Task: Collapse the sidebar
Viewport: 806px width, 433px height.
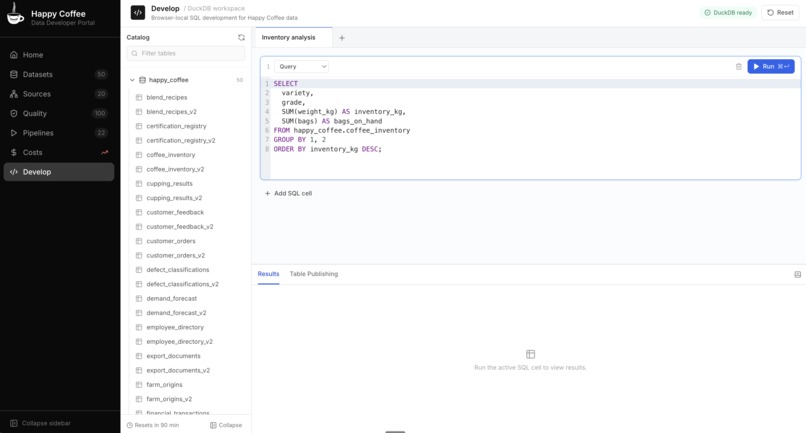Action: (41, 423)
